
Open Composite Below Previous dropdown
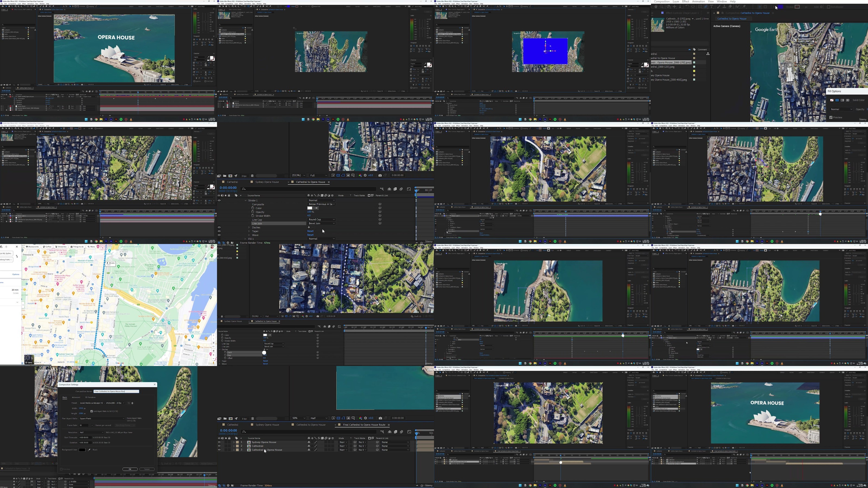(321, 204)
